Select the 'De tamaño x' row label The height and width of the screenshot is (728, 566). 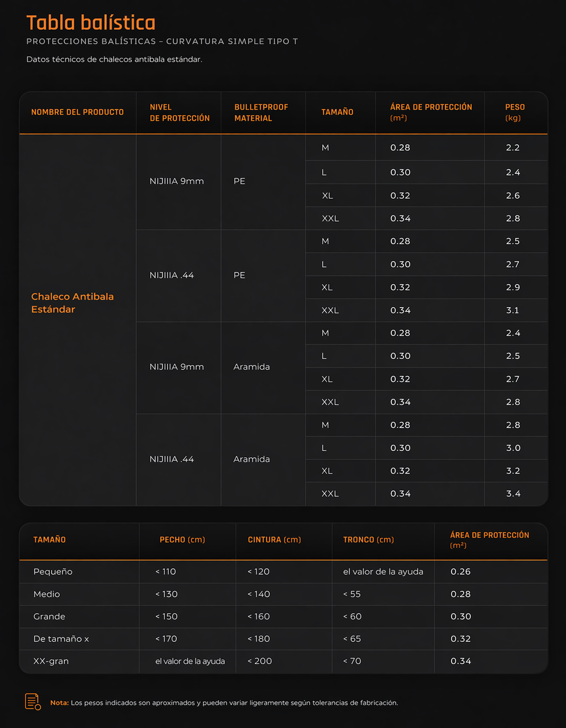[61, 639]
